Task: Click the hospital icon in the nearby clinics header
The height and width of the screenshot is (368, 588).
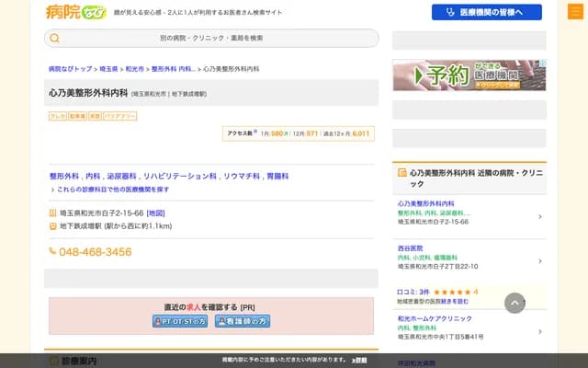Action: [x=401, y=172]
